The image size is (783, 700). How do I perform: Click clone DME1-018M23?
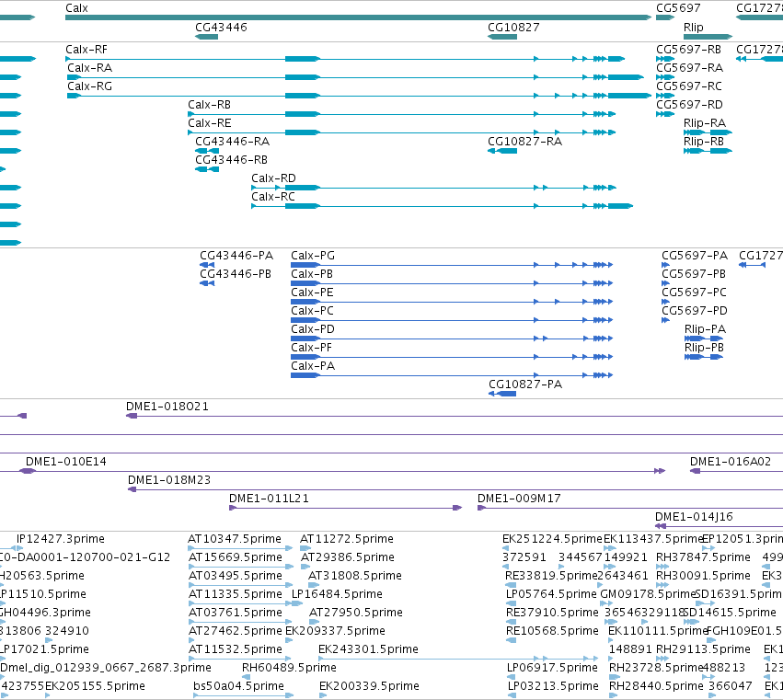click(169, 480)
